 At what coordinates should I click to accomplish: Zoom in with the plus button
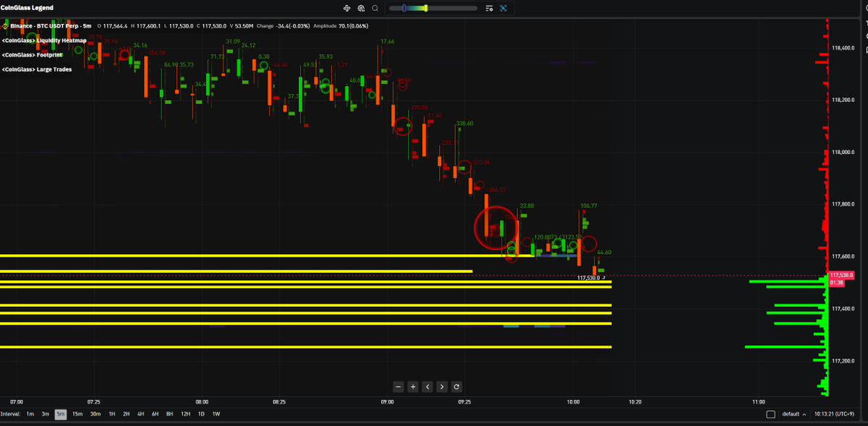[x=412, y=387]
